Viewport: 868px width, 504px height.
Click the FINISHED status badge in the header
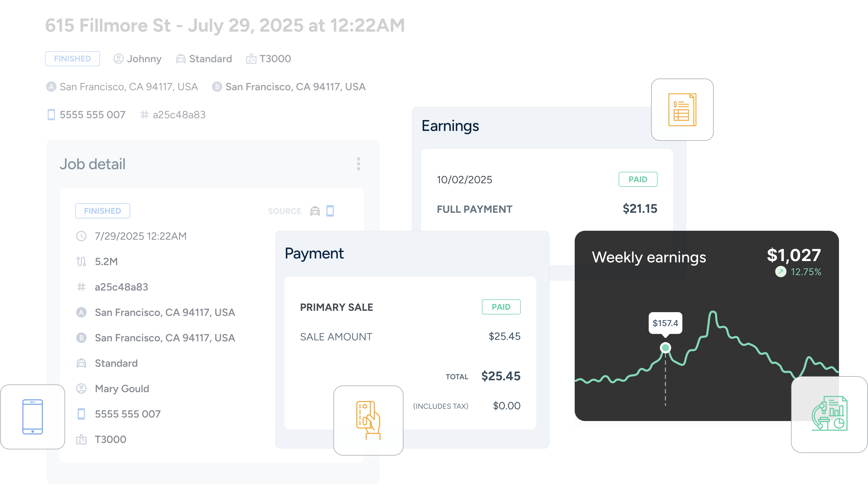click(72, 59)
